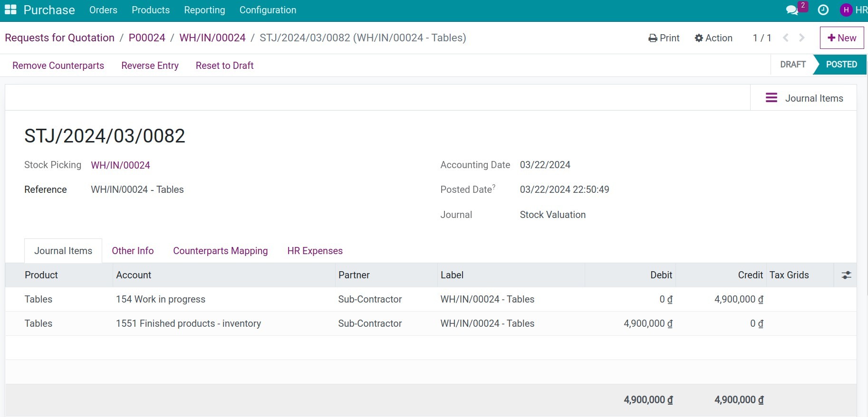The image size is (868, 417).
Task: Select the 154 Work in progress row
Action: pyautogui.click(x=431, y=299)
